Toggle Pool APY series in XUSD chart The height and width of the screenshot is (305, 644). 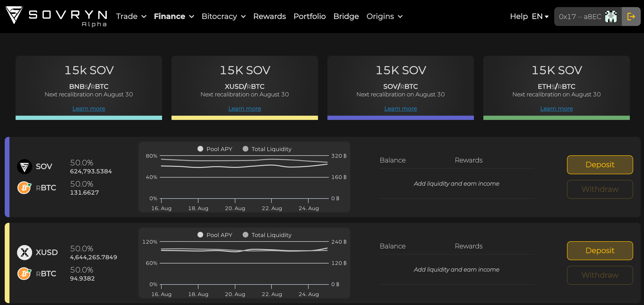215,235
